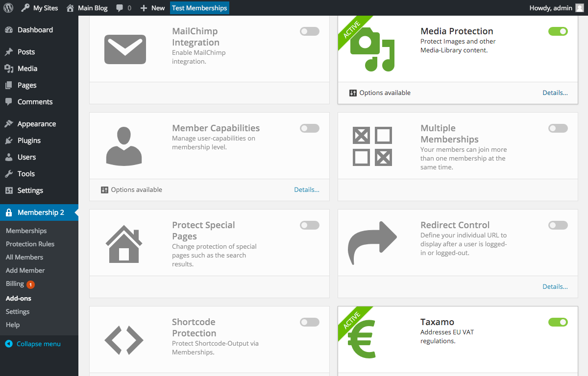Image resolution: width=588 pixels, height=376 pixels.
Task: Enable the Multiple Memberships toggle
Action: tap(558, 128)
